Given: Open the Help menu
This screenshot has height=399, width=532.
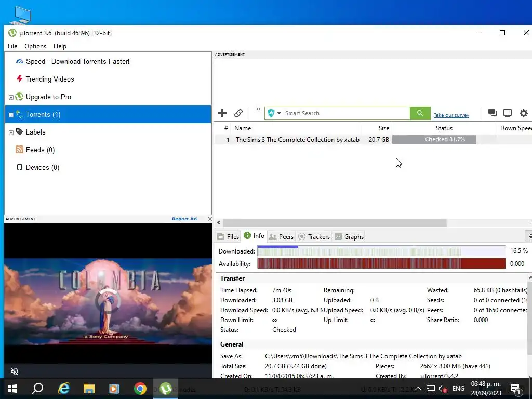Looking at the screenshot, I should tap(60, 46).
